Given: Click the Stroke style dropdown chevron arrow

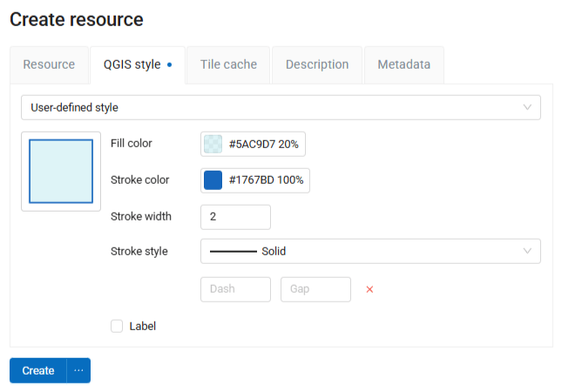Looking at the screenshot, I should (x=527, y=251).
